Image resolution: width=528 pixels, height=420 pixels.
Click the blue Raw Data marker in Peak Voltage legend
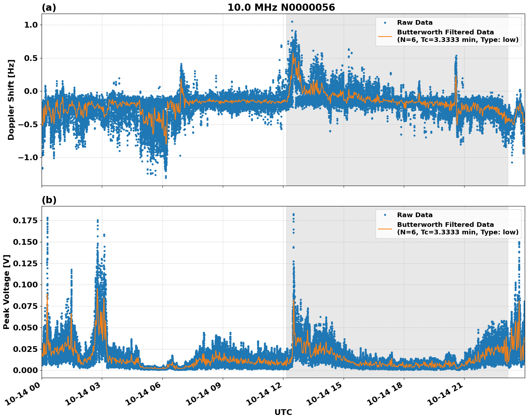tap(385, 215)
